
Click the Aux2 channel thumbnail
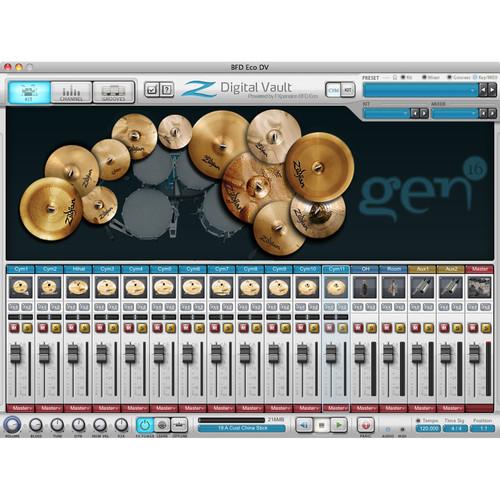451,287
